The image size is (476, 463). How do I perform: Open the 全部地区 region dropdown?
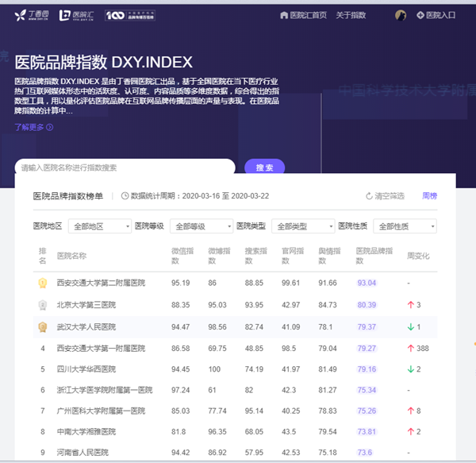tap(100, 226)
